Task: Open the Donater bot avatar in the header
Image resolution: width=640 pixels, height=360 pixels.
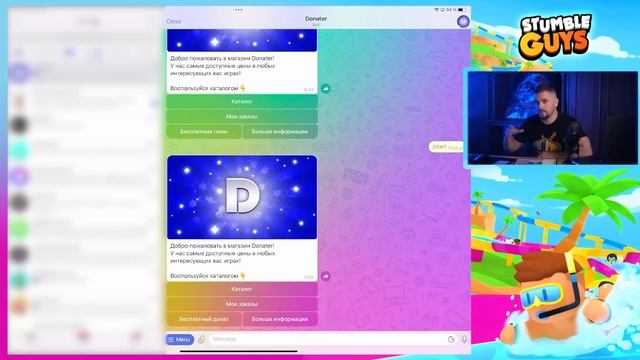Action: pos(463,21)
